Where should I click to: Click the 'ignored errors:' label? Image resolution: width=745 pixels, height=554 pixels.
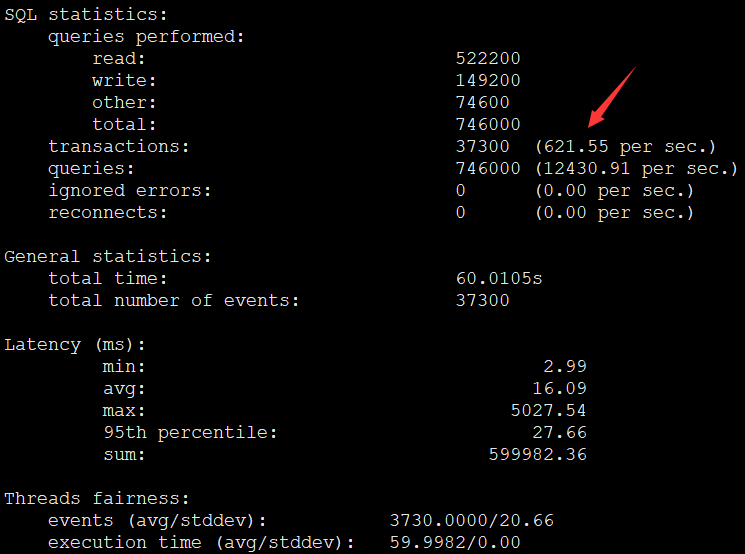130,191
